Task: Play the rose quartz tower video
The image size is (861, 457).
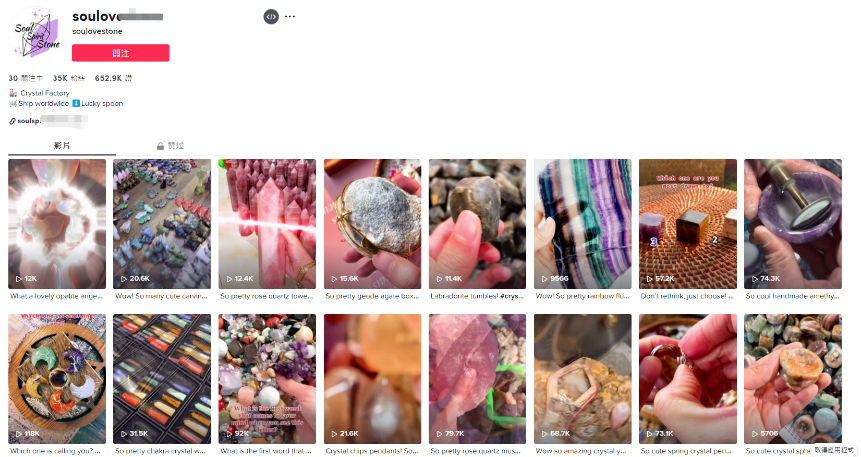Action: point(267,224)
